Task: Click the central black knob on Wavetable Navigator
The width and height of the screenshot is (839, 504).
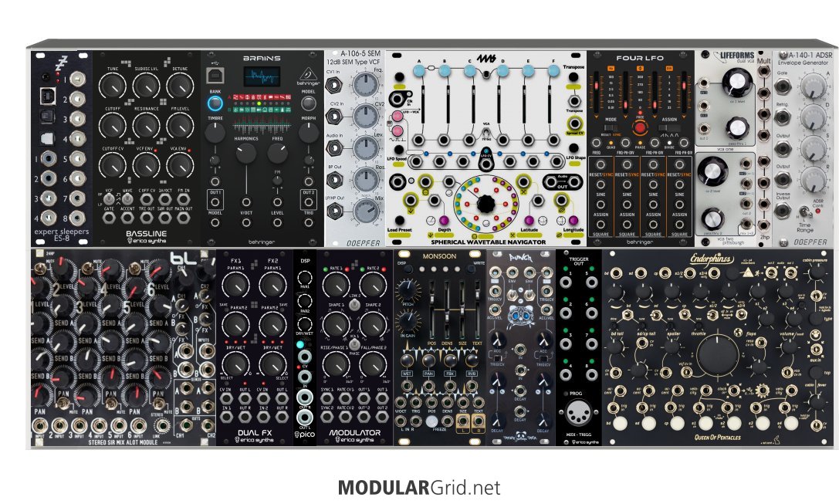Action: 485,204
